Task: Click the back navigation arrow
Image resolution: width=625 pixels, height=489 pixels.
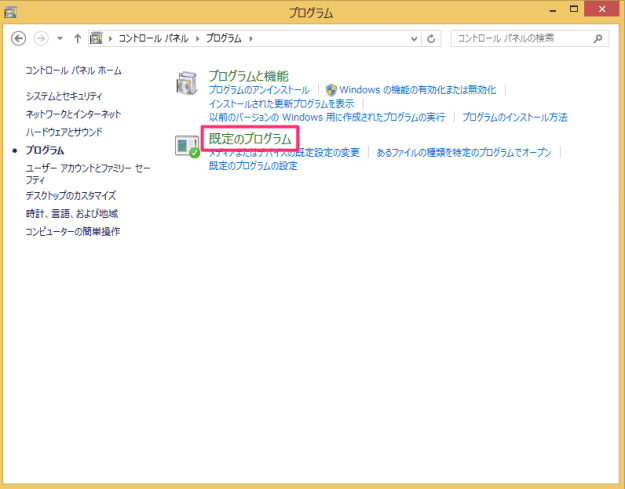Action: [x=18, y=39]
